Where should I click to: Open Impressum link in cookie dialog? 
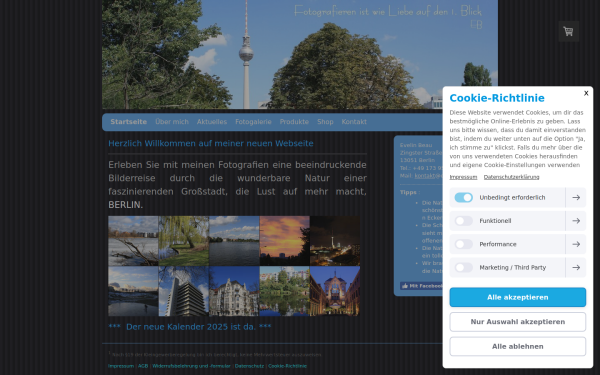coord(463,177)
